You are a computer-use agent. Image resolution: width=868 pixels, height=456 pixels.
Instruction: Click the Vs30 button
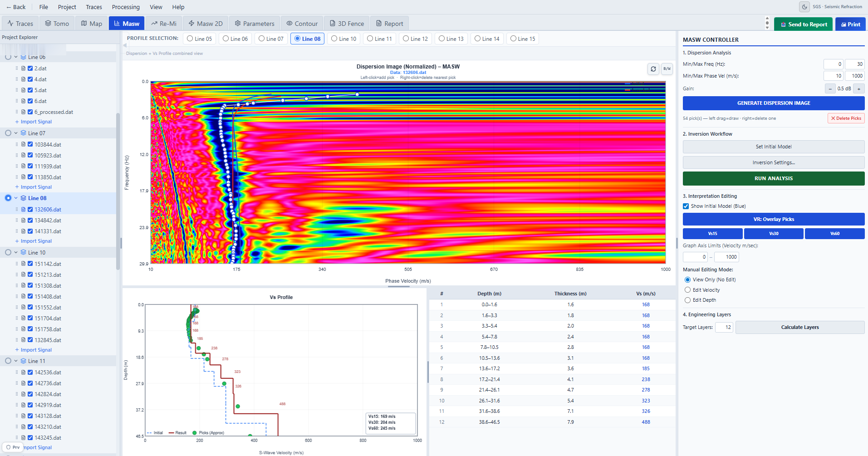pos(774,234)
